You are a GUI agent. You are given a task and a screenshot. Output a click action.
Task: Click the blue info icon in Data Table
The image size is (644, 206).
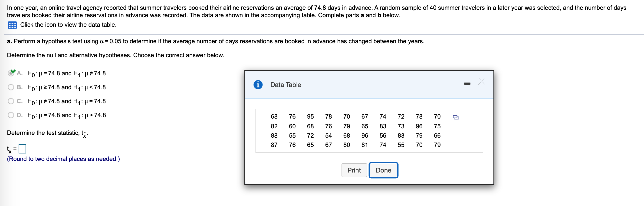(258, 85)
